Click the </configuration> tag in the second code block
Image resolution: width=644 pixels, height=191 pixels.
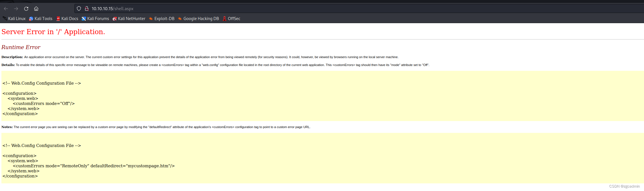pyautogui.click(x=20, y=176)
